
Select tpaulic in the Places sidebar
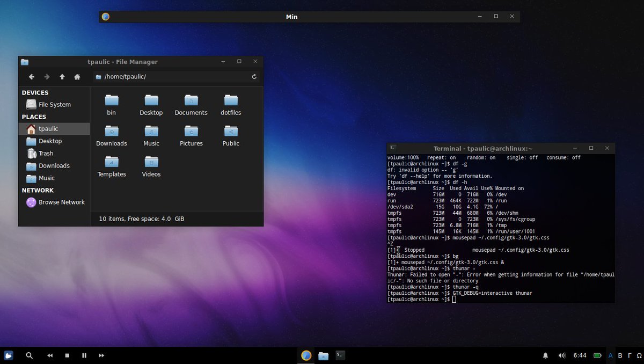point(54,129)
